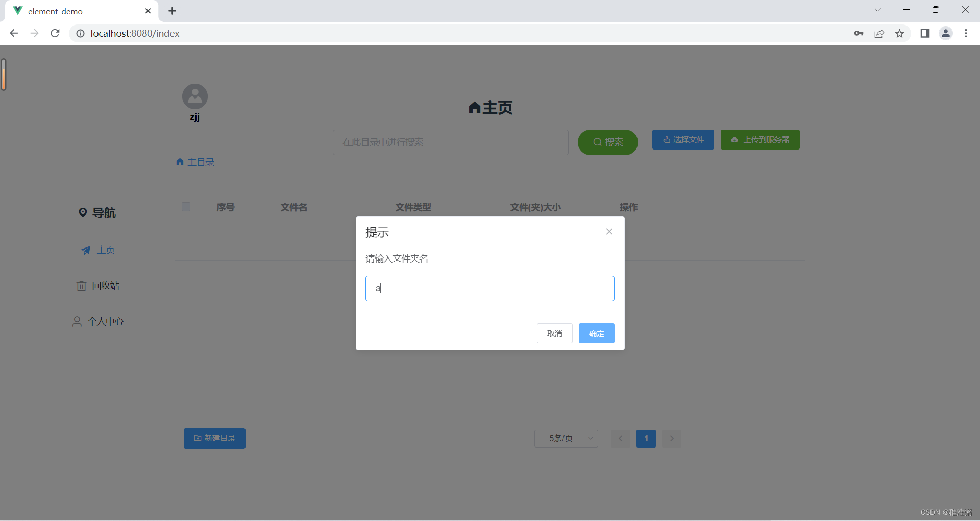
Task: Click the magnifier icon inside the 搜索 button
Action: tap(598, 142)
